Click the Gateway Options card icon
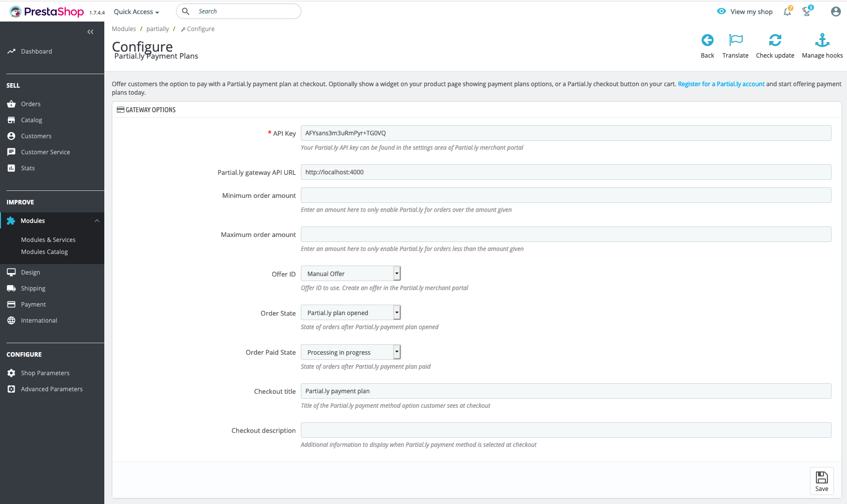 120,110
